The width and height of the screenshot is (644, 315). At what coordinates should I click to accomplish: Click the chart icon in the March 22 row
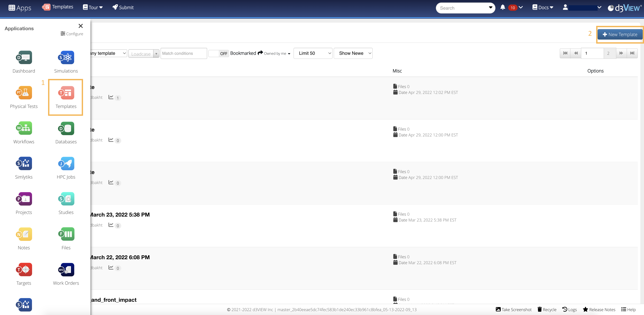(111, 267)
